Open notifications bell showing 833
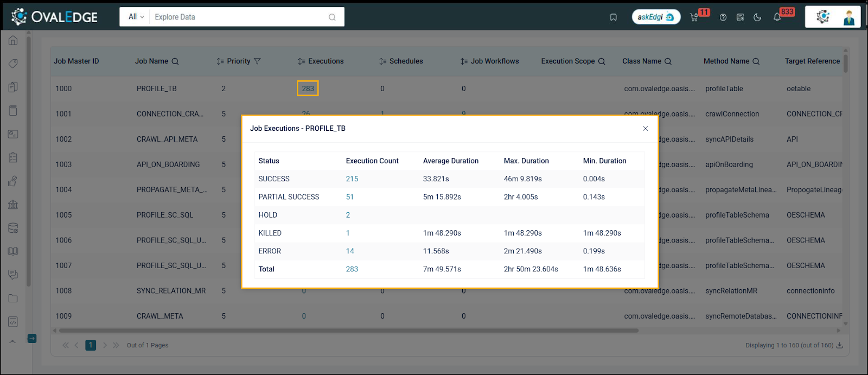This screenshot has height=375, width=868. coord(777,17)
